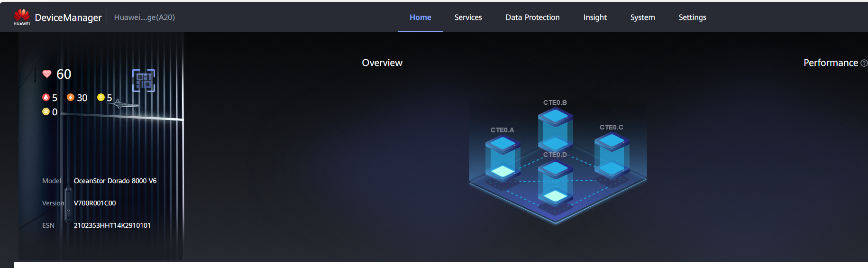The image size is (868, 268).
Task: Select the CTE0.D controller enclosure
Action: tap(555, 183)
